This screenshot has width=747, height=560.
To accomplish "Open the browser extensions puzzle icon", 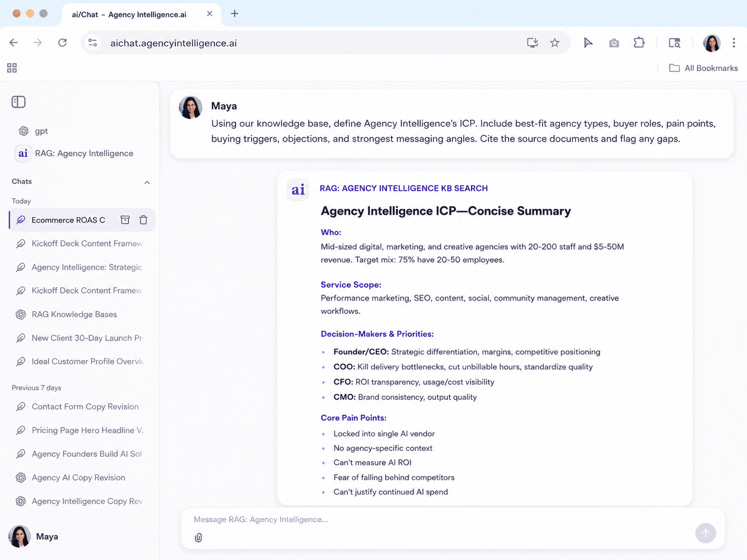I will coord(639,43).
